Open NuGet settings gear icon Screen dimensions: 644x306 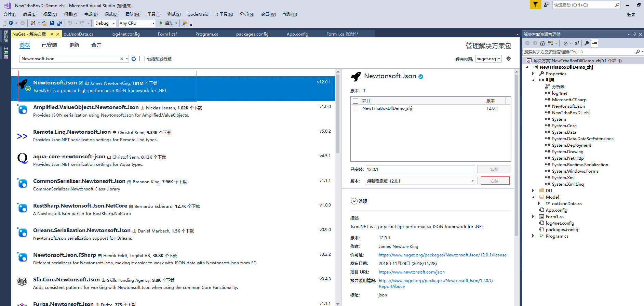tap(509, 59)
